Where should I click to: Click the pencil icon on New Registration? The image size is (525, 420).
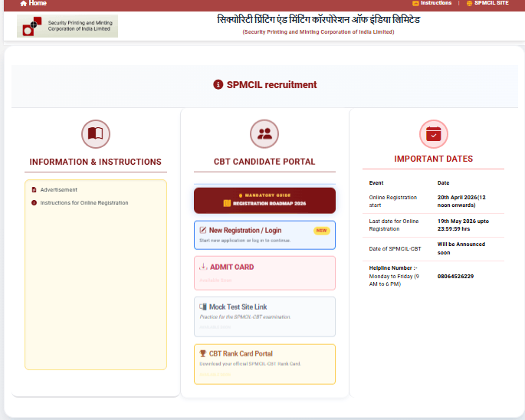tap(203, 230)
